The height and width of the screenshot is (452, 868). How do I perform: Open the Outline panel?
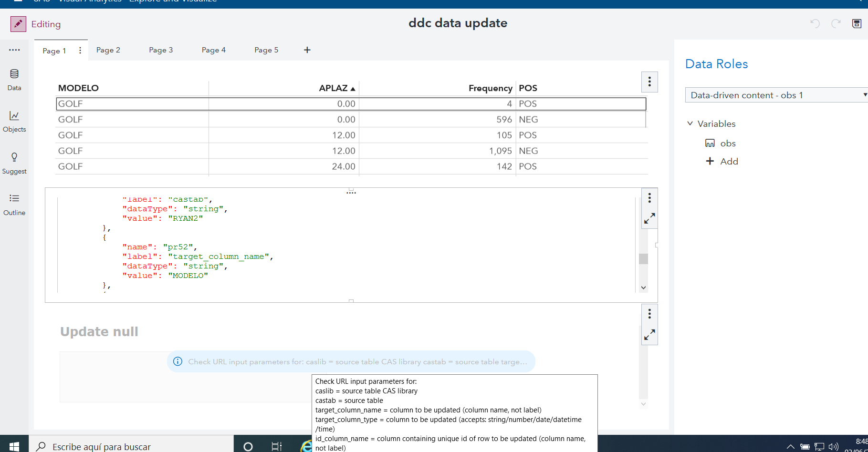14,204
